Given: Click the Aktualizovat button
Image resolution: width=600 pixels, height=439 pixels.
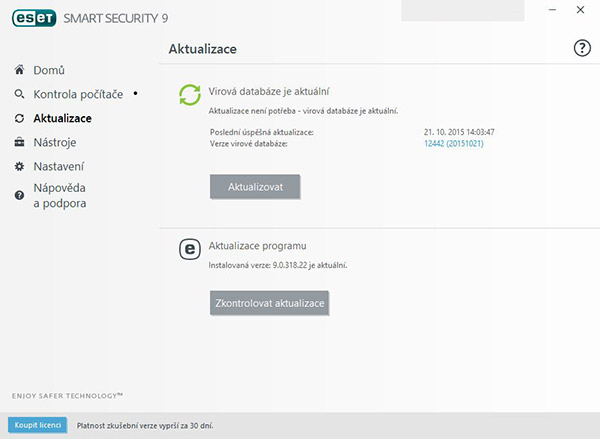Looking at the screenshot, I should (255, 187).
